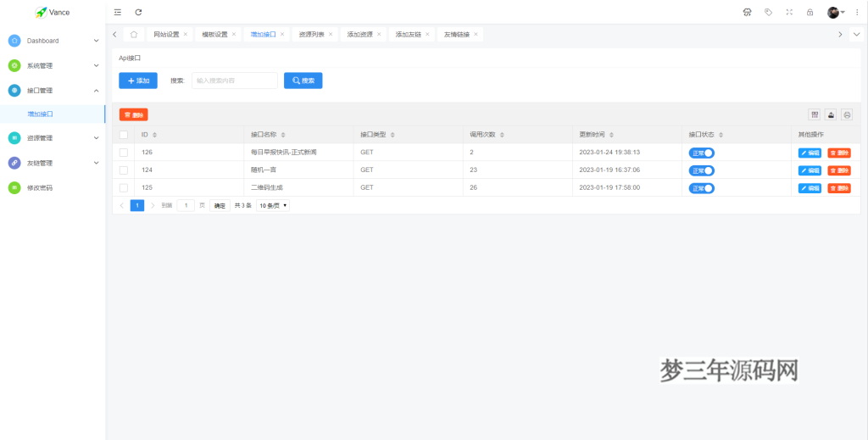Screen dimensions: 868x440
Task: Open the cloud code icon in the header
Action: (747, 12)
